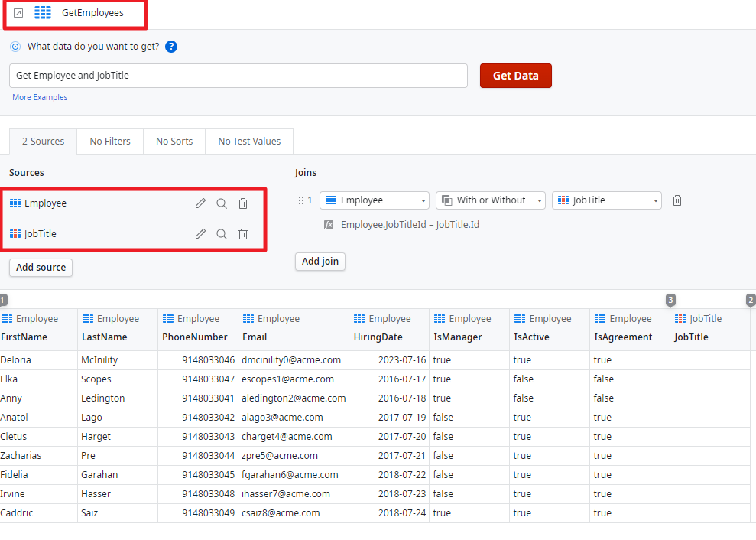756x540 pixels.
Task: Open left Employee dropdown in join
Action: click(375, 200)
